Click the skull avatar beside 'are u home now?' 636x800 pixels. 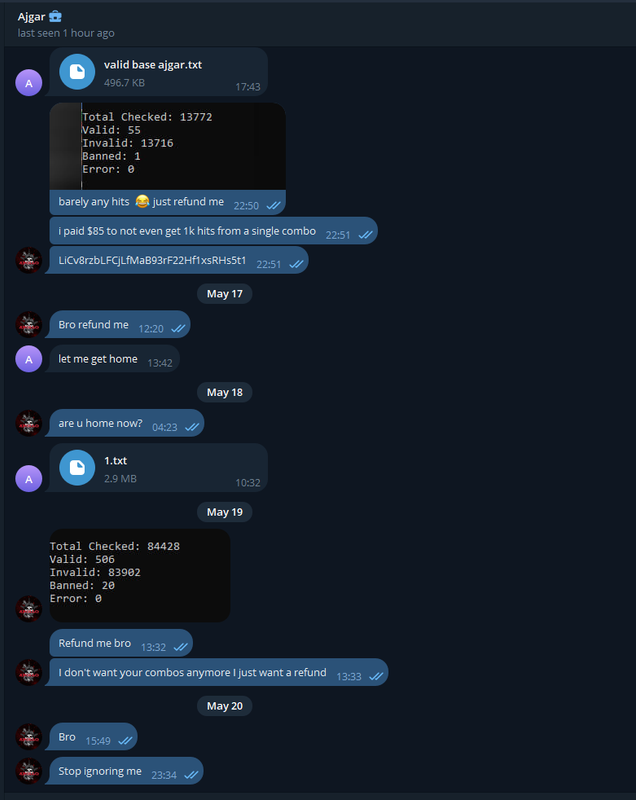pyautogui.click(x=29, y=423)
